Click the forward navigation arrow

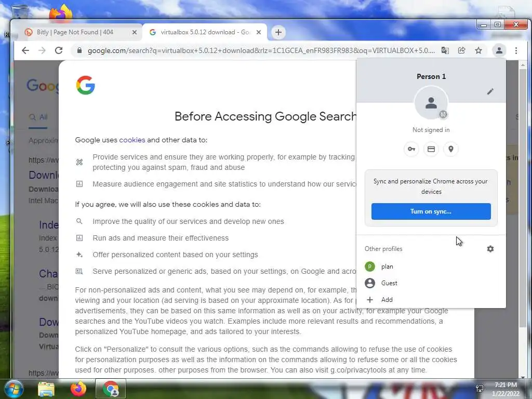(42, 50)
